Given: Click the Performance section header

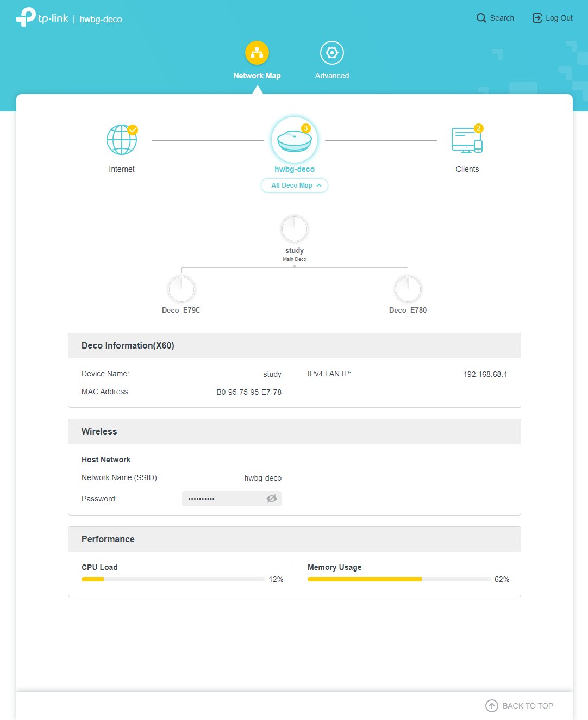Looking at the screenshot, I should pos(295,539).
